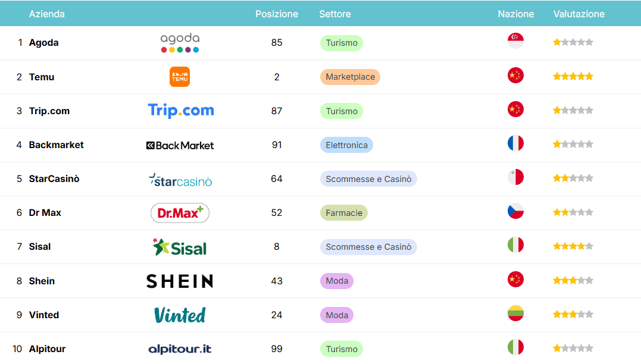Click the Dr.Max logo

(x=180, y=213)
